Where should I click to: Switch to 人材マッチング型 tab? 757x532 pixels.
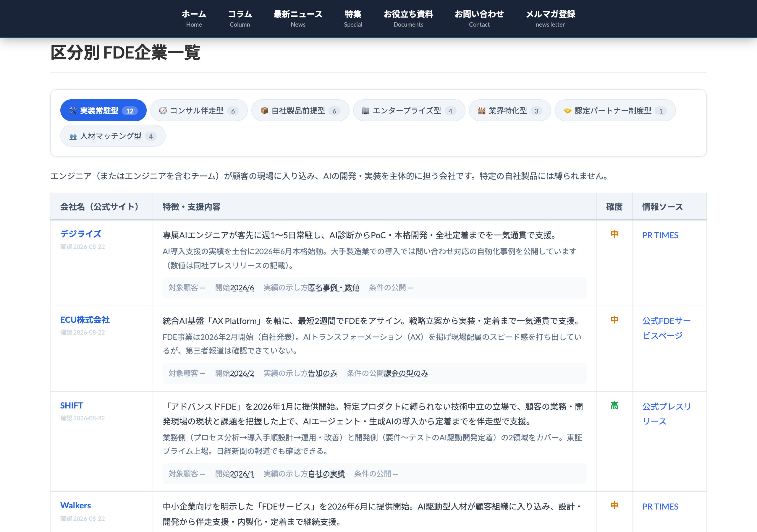pyautogui.click(x=113, y=136)
